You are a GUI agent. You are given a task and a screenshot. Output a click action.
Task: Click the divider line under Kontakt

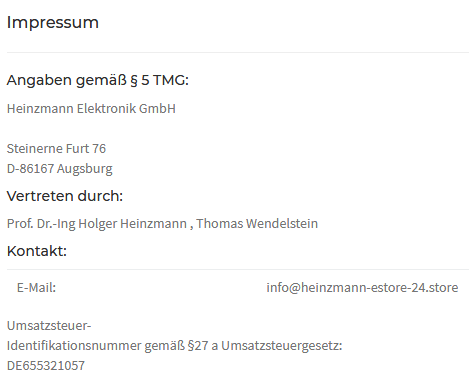238,269
